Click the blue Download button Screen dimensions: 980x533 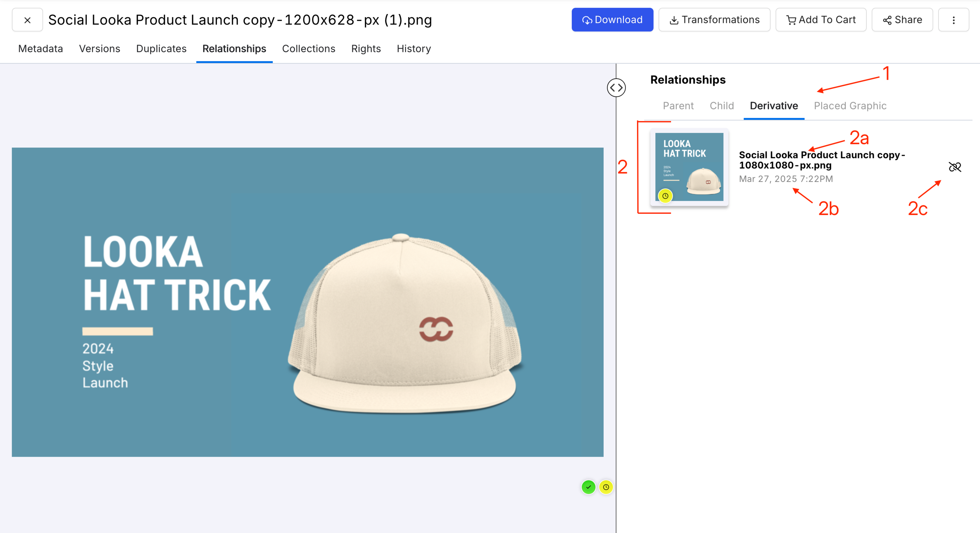pos(612,20)
